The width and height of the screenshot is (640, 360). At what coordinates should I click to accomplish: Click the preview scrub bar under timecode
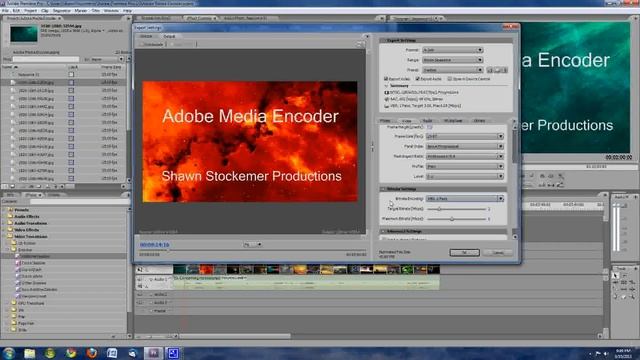click(x=252, y=250)
